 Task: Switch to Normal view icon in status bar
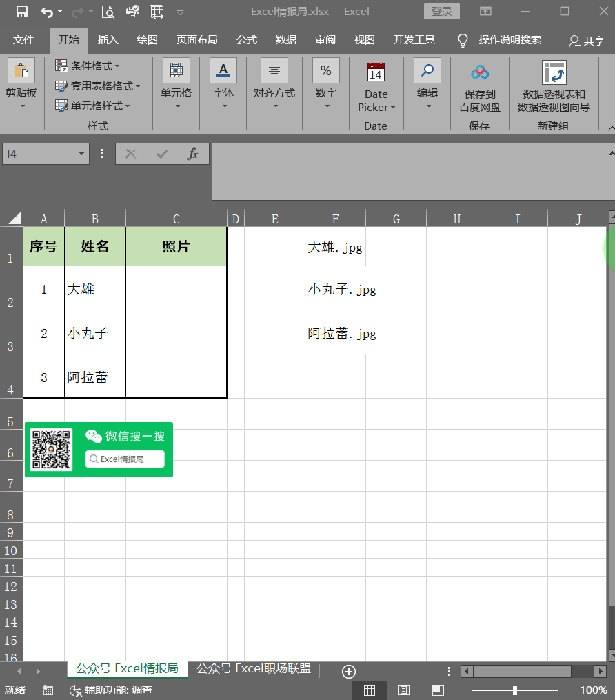370,690
